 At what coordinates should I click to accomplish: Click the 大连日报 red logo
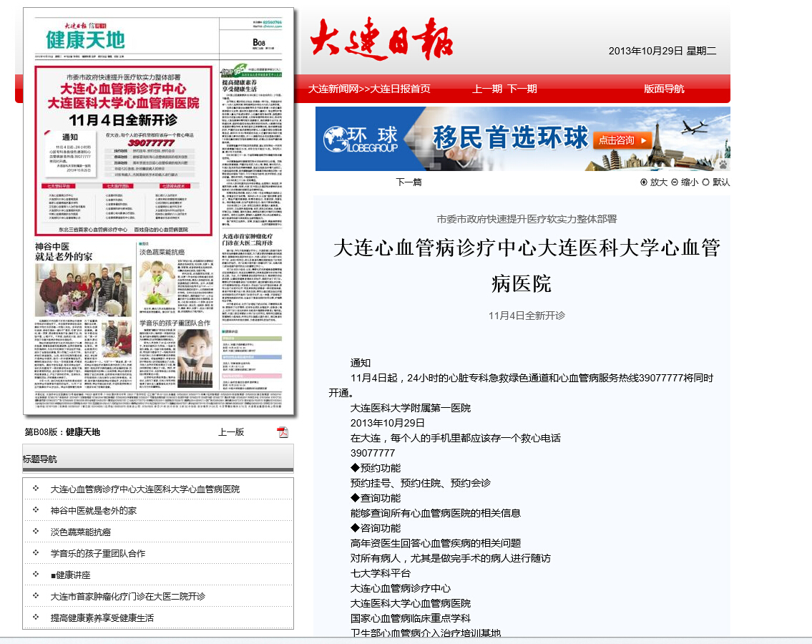point(382,40)
